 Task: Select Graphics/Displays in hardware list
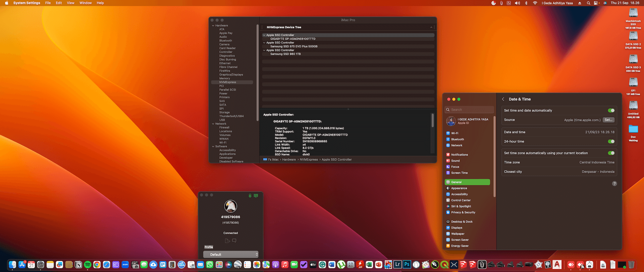(231, 75)
